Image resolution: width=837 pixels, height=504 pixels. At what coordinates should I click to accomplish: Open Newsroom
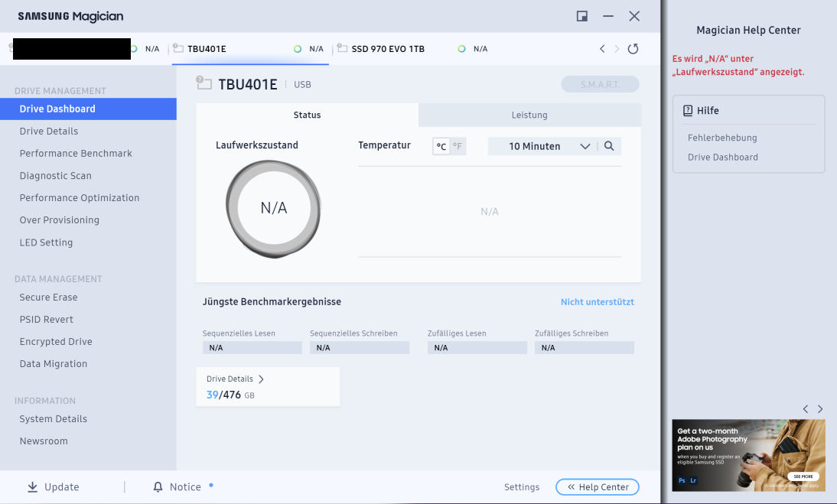point(44,441)
